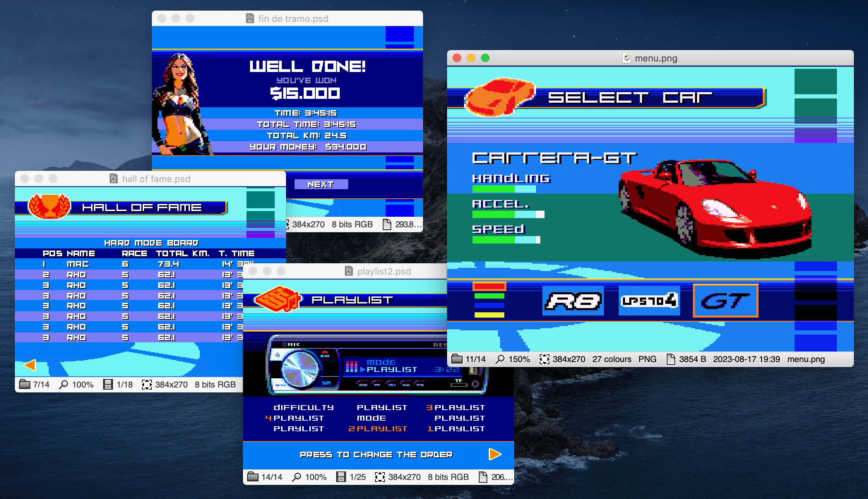Click the orange back arrow in hall of fame image
Screen dimensions: 868x499
point(30,365)
